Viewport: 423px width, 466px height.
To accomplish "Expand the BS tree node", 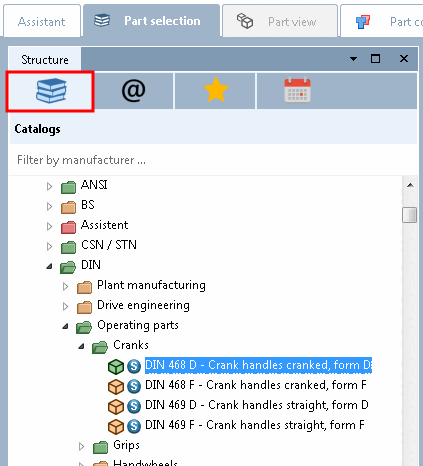I will (49, 206).
